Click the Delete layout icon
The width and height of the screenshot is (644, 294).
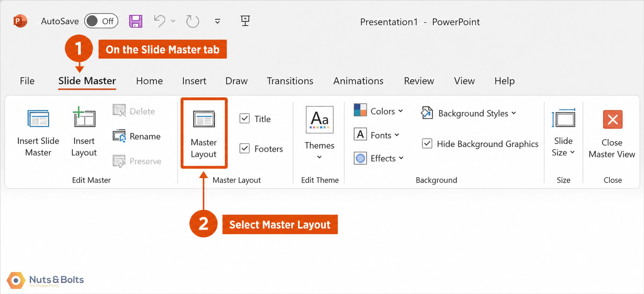119,111
